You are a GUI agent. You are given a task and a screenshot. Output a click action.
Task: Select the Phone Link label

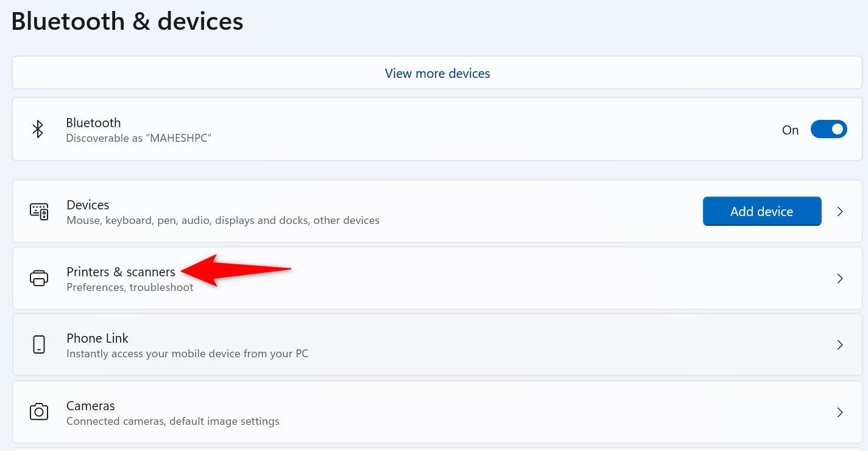pyautogui.click(x=97, y=338)
